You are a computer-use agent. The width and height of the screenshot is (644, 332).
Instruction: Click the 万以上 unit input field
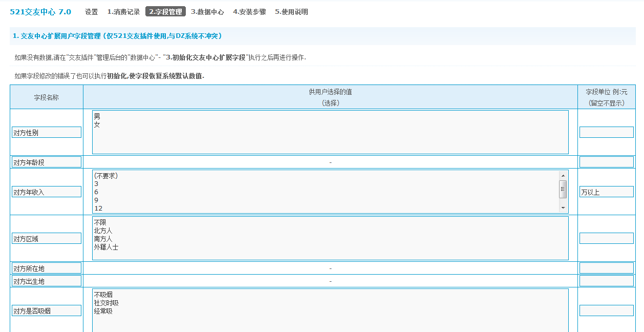click(x=607, y=192)
